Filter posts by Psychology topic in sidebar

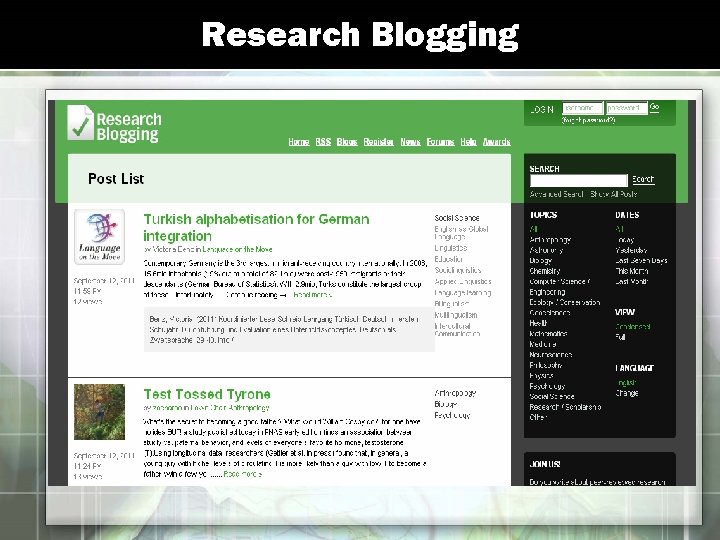(547, 386)
